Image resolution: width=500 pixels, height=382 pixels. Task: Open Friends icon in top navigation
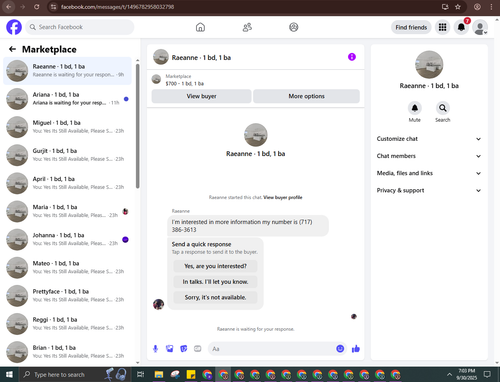[x=247, y=27]
